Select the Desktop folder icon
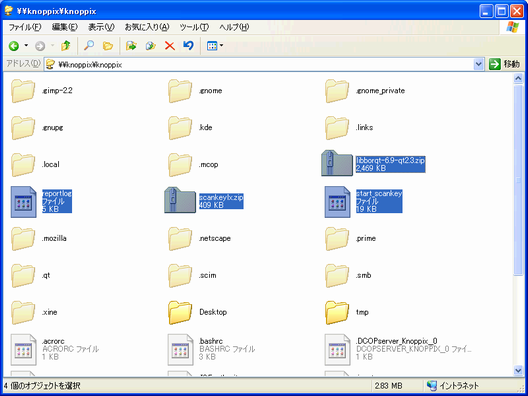This screenshot has height=396, width=528. pyautogui.click(x=180, y=313)
